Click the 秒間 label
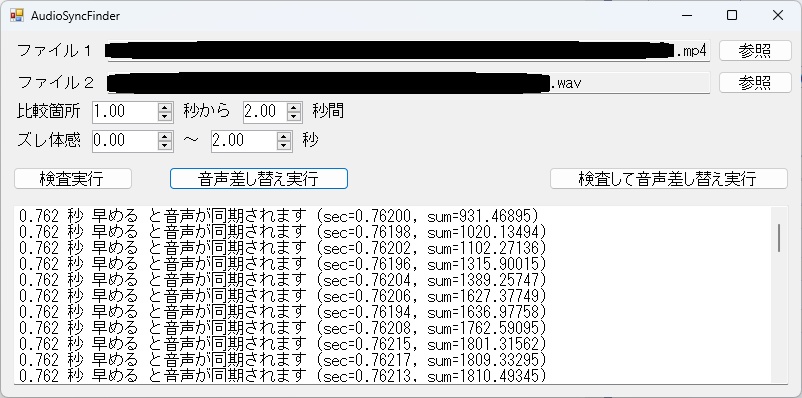 [328, 111]
